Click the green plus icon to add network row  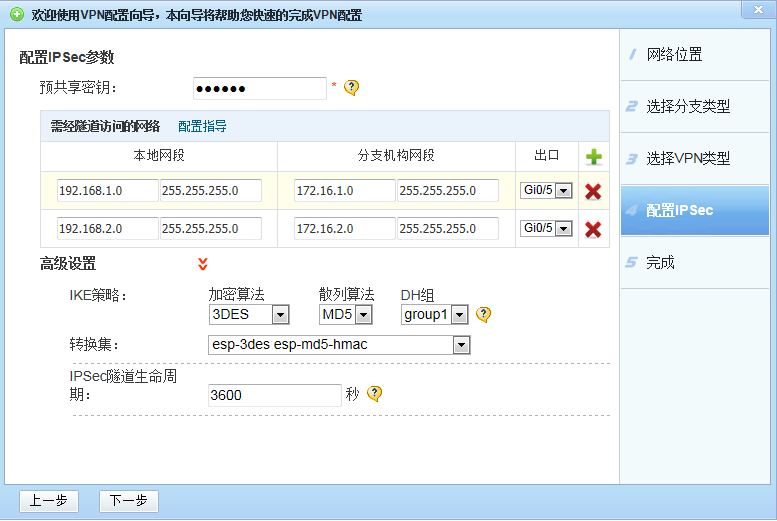click(593, 157)
